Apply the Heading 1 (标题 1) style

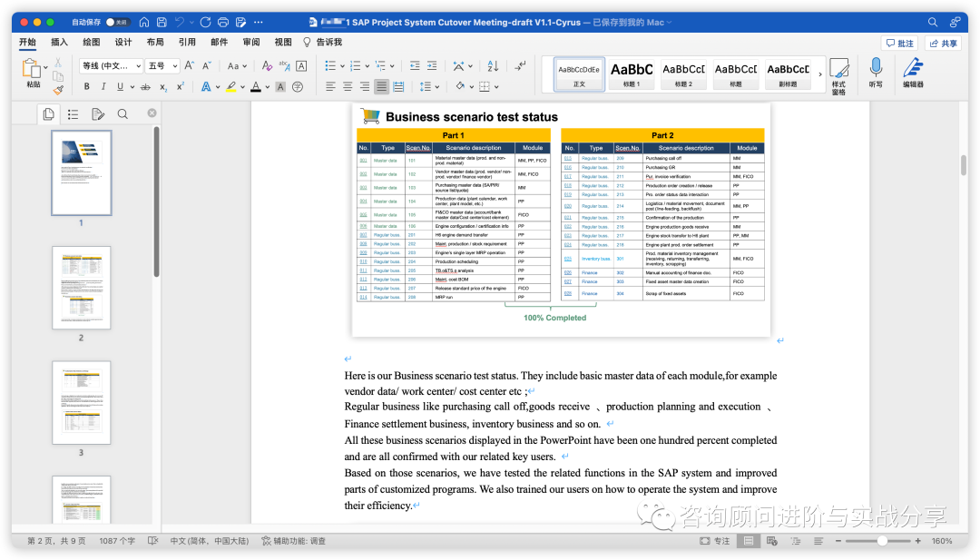pos(632,74)
